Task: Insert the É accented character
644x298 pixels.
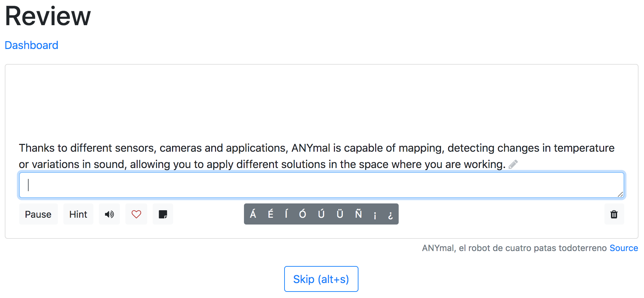Action: (271, 214)
